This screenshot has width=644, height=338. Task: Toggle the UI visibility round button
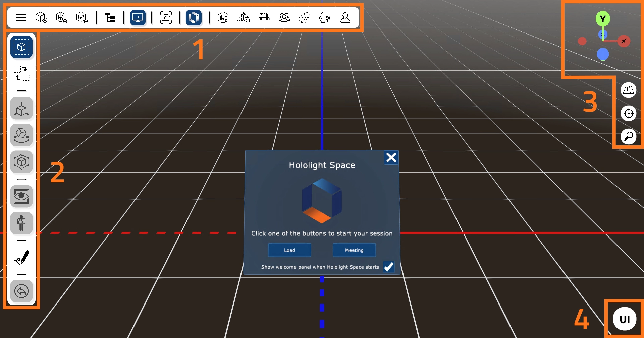point(625,319)
